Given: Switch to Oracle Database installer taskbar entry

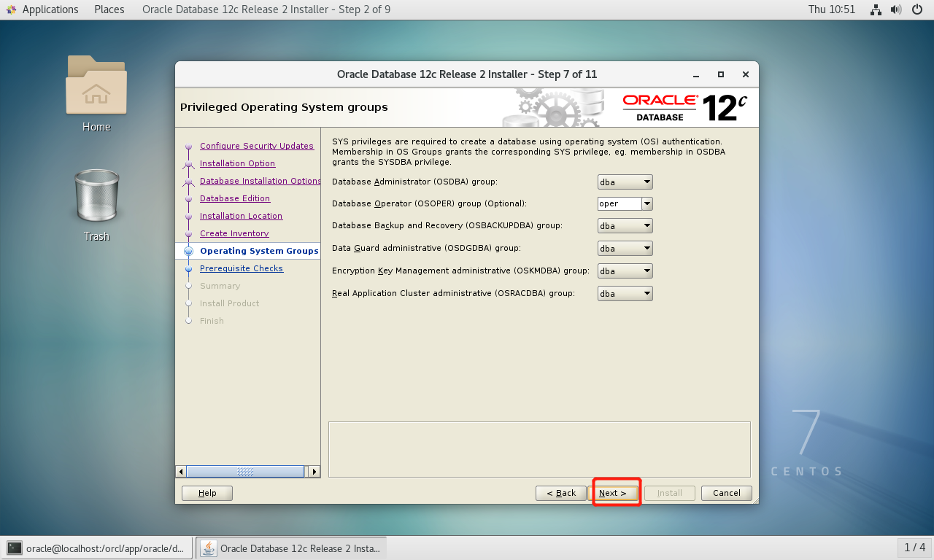Looking at the screenshot, I should (291, 548).
